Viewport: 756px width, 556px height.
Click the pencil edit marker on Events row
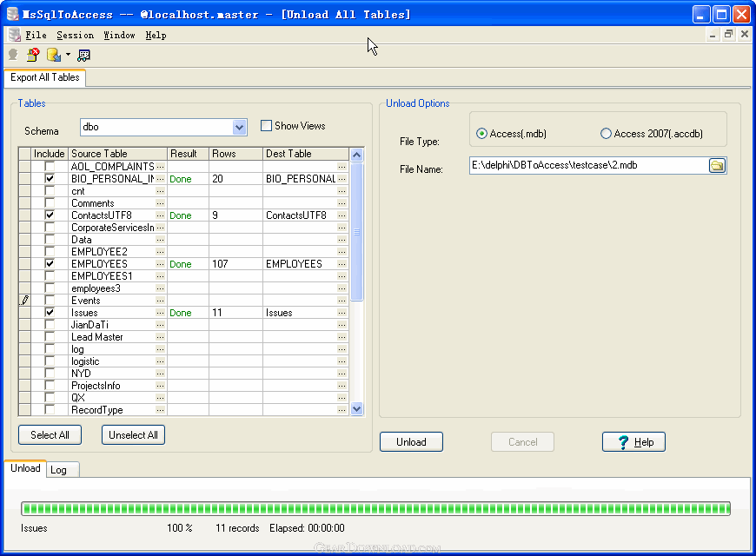click(24, 301)
